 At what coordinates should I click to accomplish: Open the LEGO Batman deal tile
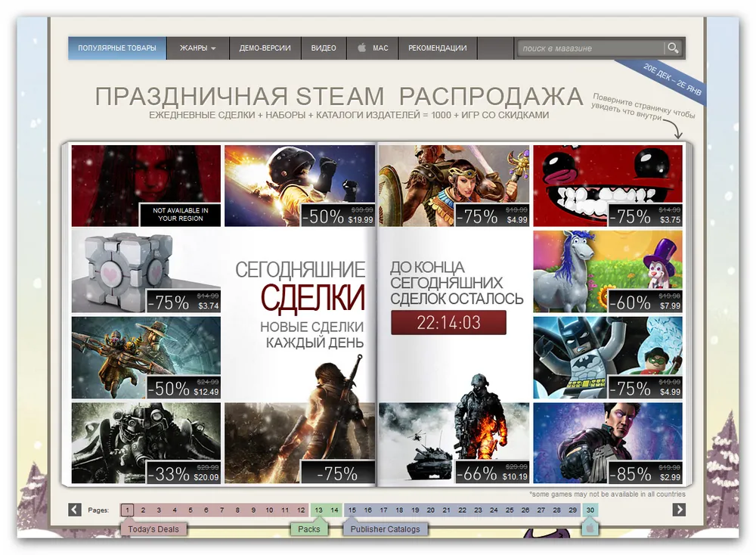[x=607, y=357]
